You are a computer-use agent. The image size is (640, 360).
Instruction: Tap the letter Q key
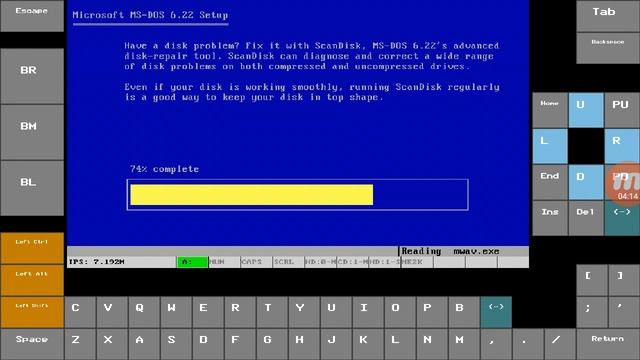click(x=144, y=312)
